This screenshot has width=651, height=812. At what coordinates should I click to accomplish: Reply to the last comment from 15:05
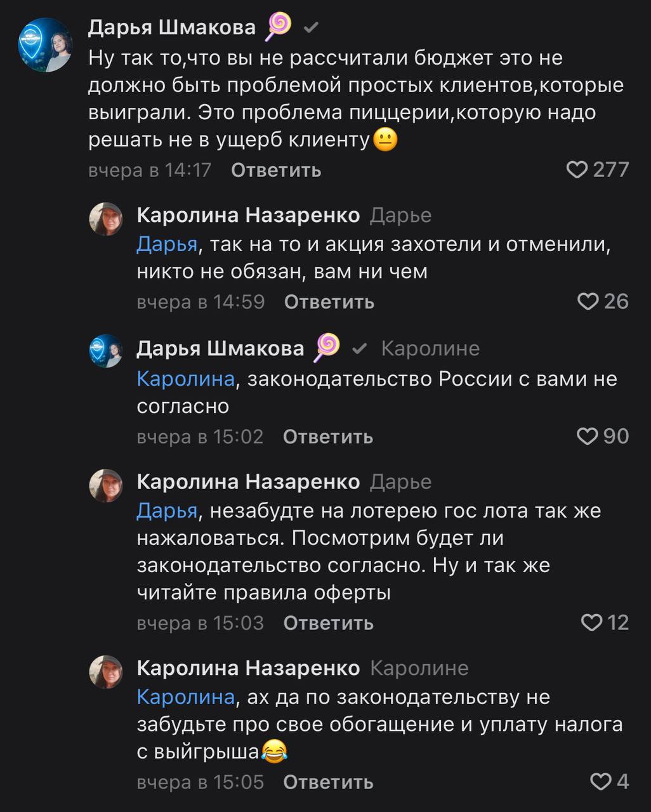point(328,782)
